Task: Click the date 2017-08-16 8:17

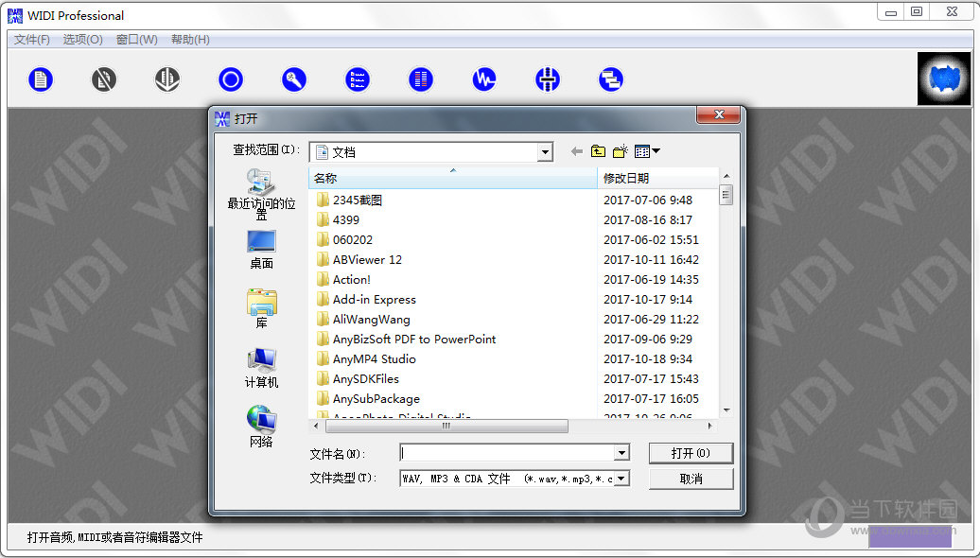Action: (x=648, y=220)
